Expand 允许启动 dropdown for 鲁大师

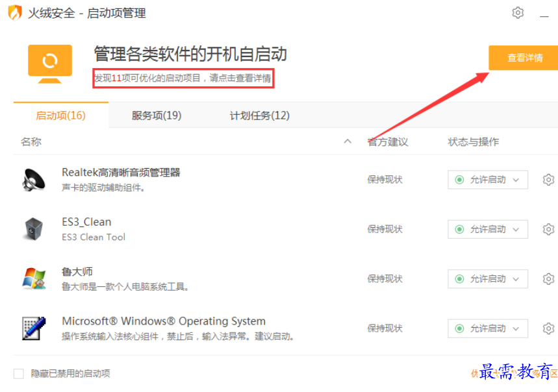pos(488,279)
